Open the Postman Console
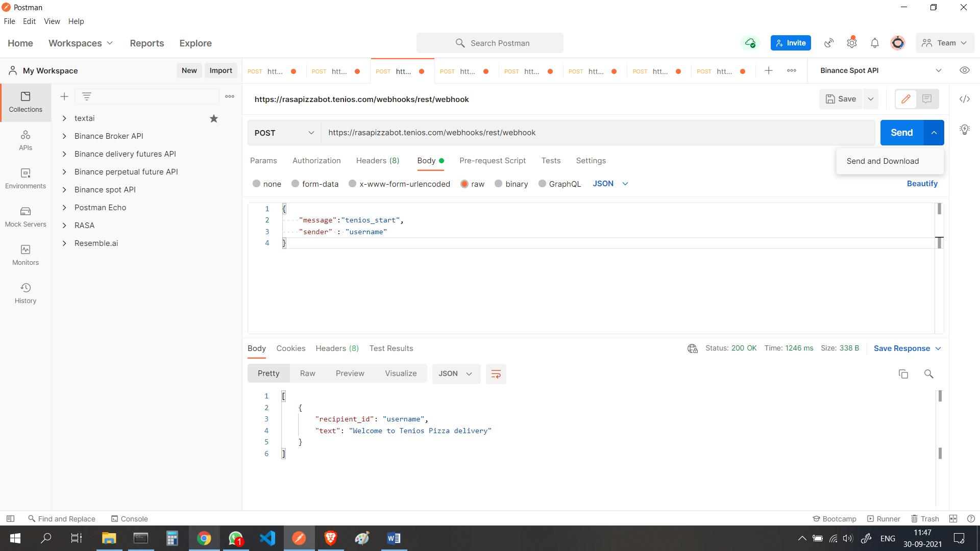This screenshot has width=980, height=551. [129, 518]
